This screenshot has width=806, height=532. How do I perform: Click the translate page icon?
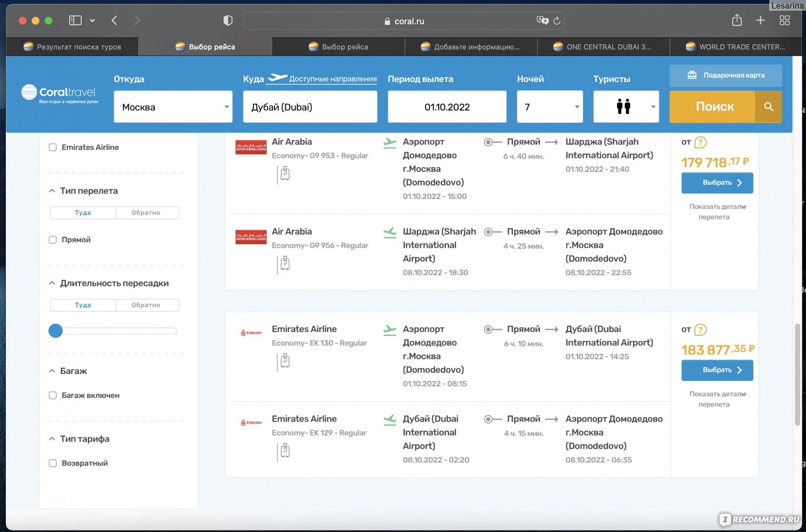click(x=542, y=20)
